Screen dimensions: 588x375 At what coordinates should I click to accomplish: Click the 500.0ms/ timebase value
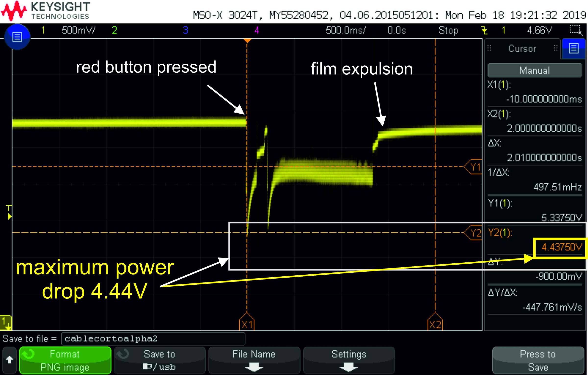point(346,30)
